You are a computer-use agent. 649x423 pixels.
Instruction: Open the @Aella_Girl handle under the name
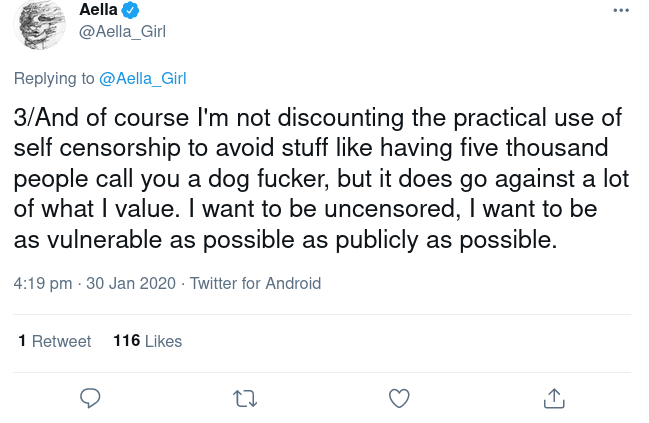pyautogui.click(x=122, y=31)
